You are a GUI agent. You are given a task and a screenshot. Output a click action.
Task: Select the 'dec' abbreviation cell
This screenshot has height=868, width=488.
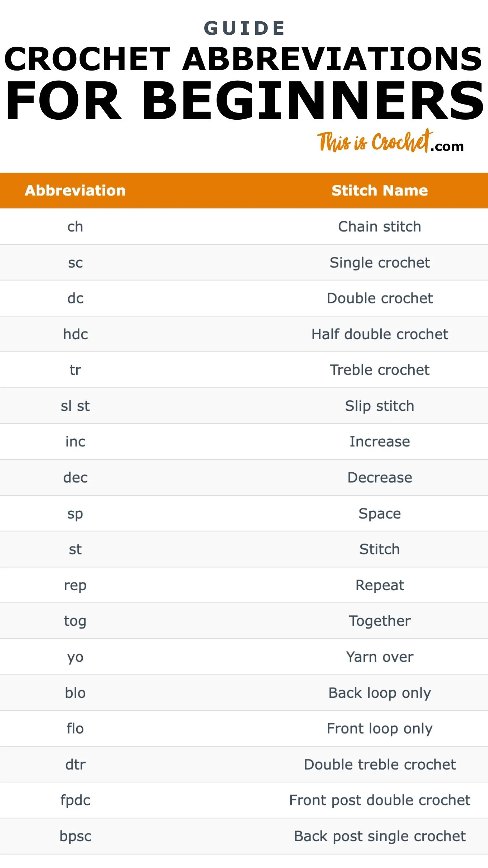[x=75, y=478]
